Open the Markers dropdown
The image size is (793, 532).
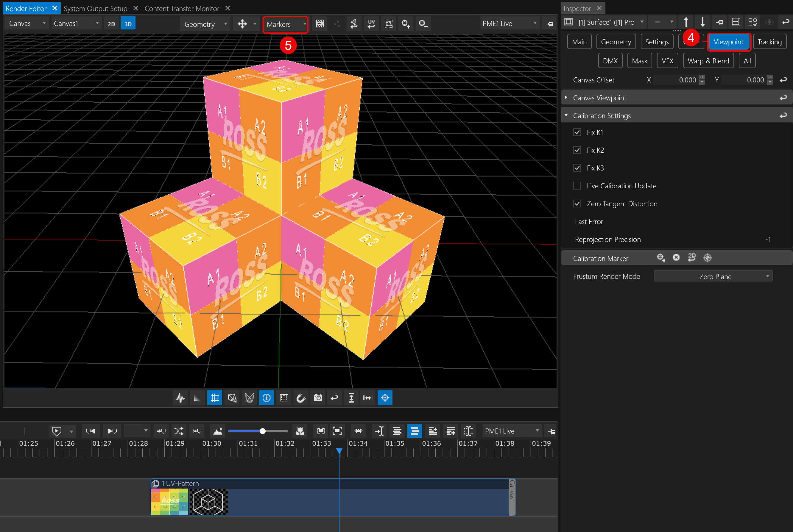tap(286, 24)
